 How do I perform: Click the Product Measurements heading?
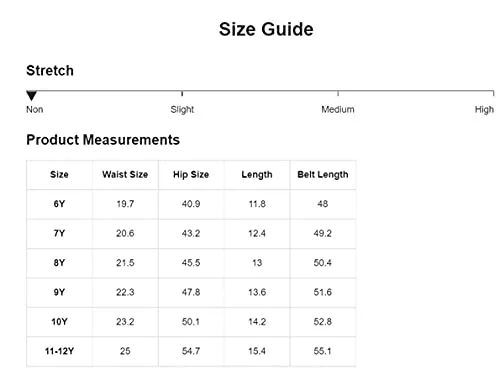(x=103, y=140)
